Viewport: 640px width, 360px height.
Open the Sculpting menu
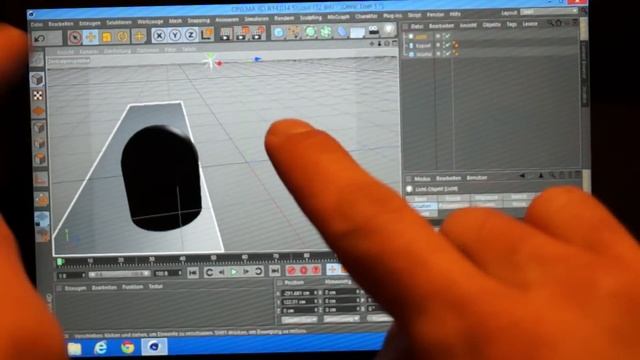(x=311, y=18)
